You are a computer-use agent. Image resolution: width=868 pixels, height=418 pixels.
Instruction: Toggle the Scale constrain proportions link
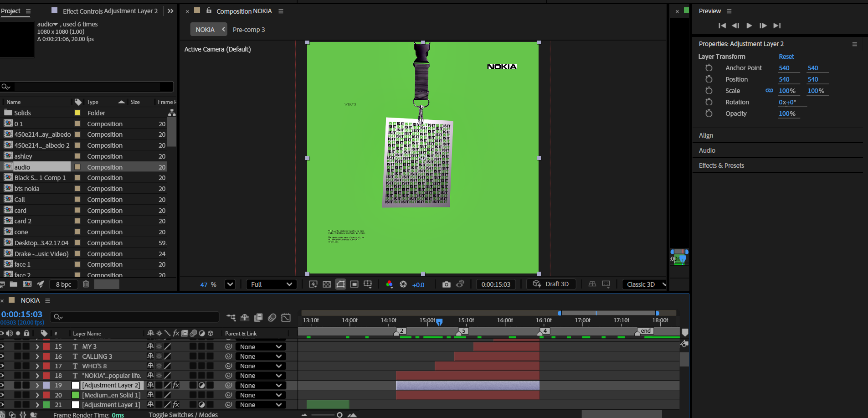(x=769, y=91)
